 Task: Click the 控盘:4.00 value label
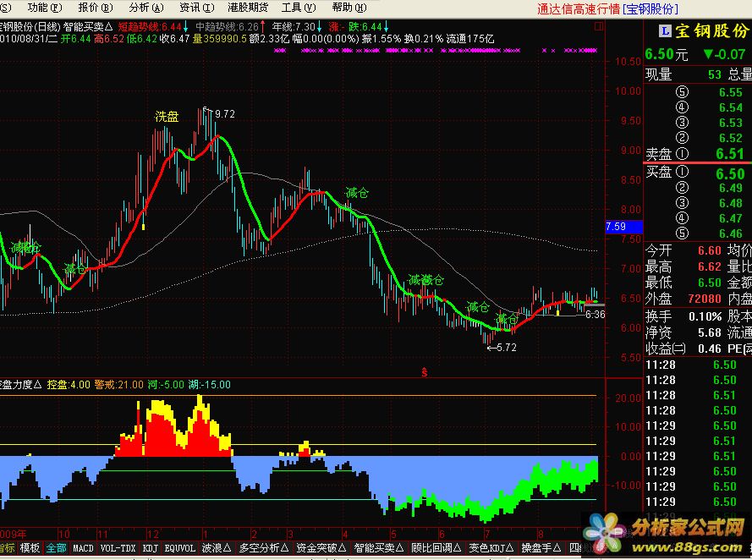coord(69,385)
